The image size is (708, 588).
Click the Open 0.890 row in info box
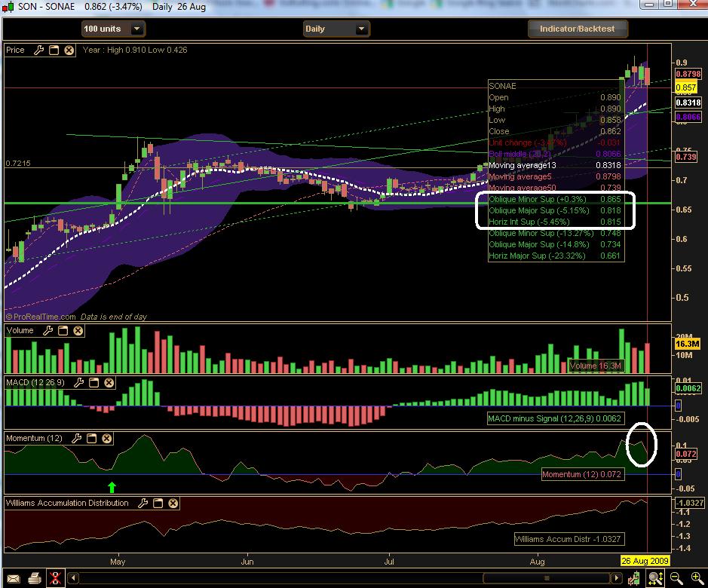coord(555,97)
